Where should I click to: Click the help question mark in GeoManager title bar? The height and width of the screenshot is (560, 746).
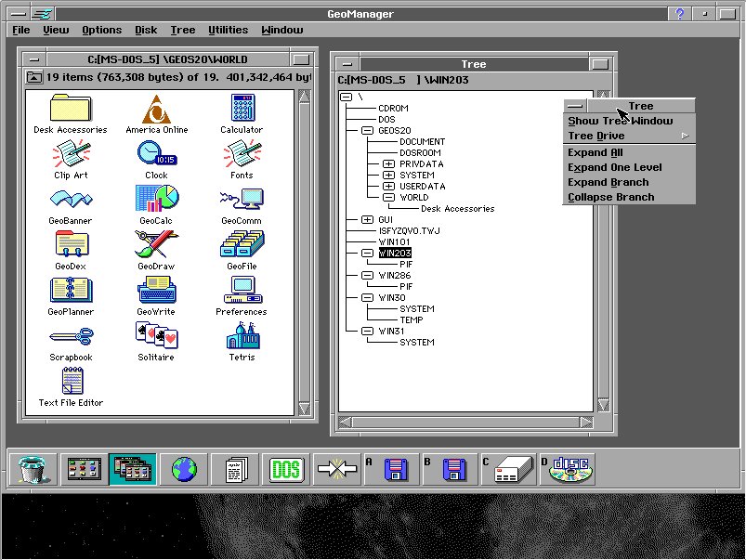point(679,14)
